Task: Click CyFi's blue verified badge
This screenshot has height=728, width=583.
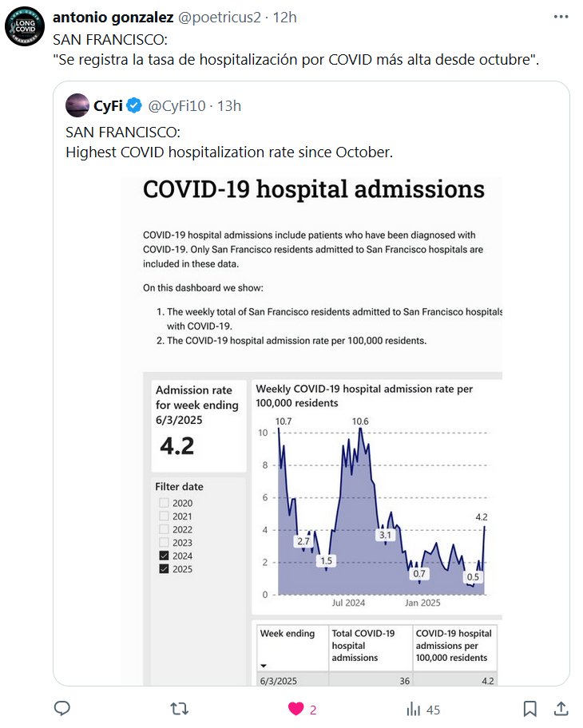Action: pos(135,105)
